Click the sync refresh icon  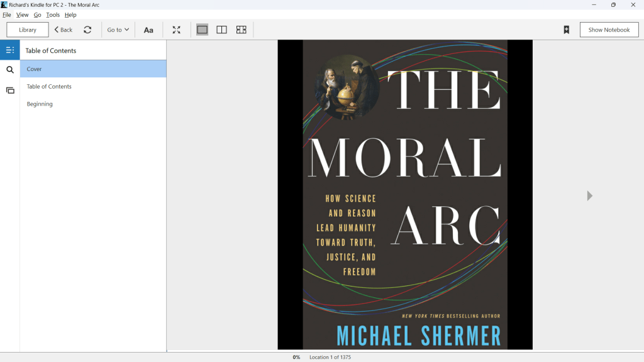coord(87,30)
